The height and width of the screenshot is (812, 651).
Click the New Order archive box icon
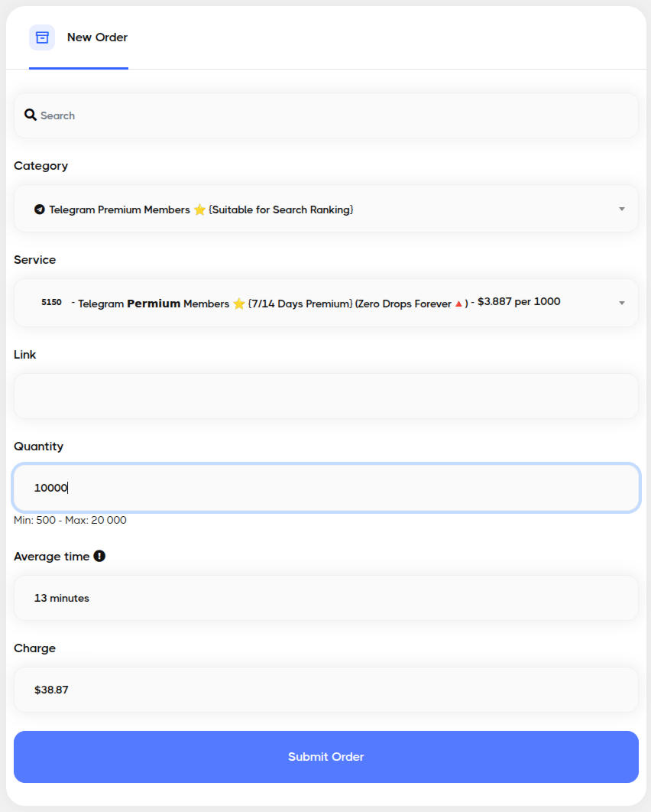42,37
